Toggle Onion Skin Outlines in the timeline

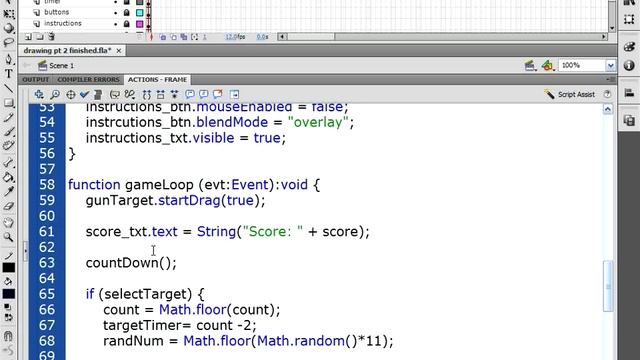[173, 37]
